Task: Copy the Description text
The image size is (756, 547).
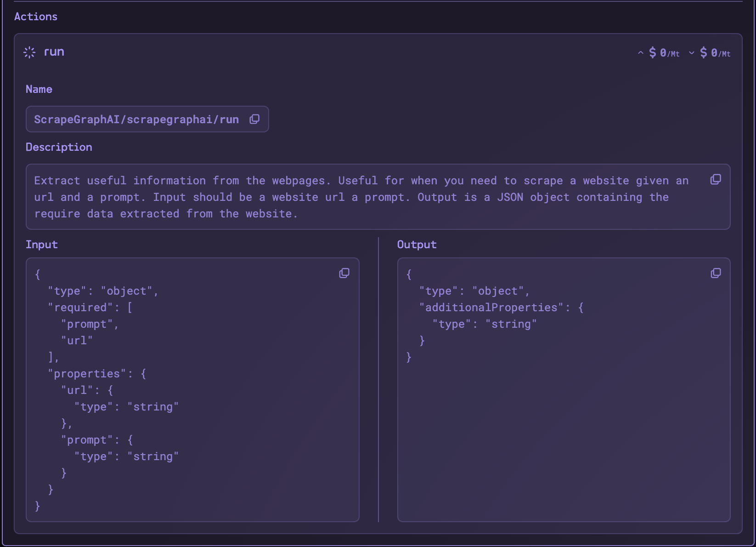Action: (716, 180)
